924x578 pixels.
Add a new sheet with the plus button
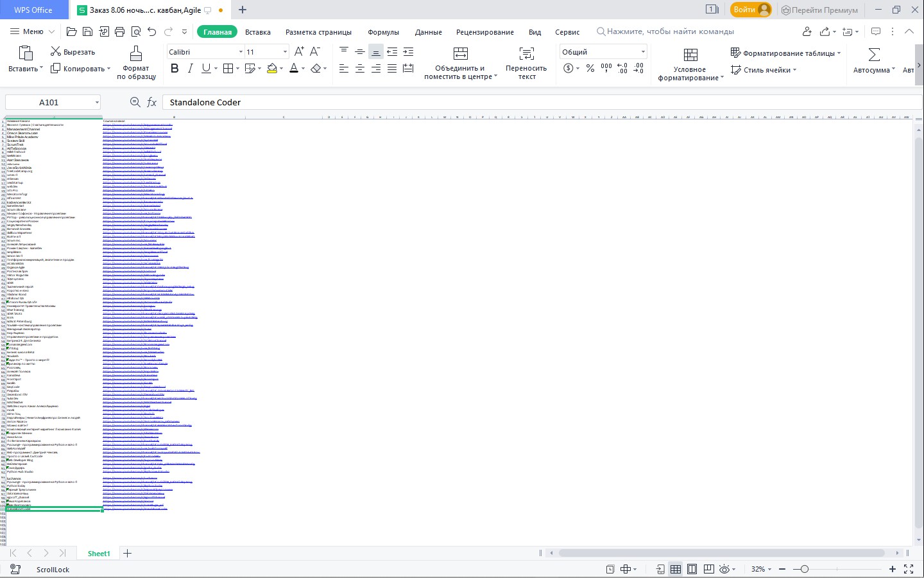point(127,553)
